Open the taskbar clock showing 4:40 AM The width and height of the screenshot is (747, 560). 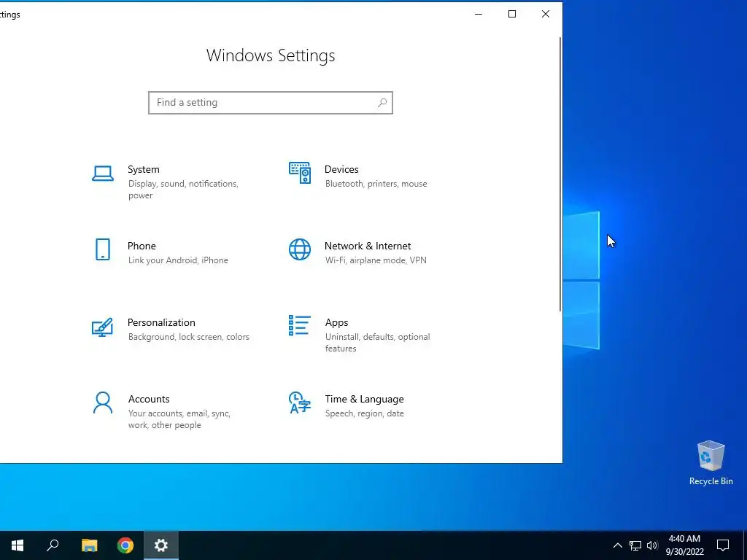point(684,545)
